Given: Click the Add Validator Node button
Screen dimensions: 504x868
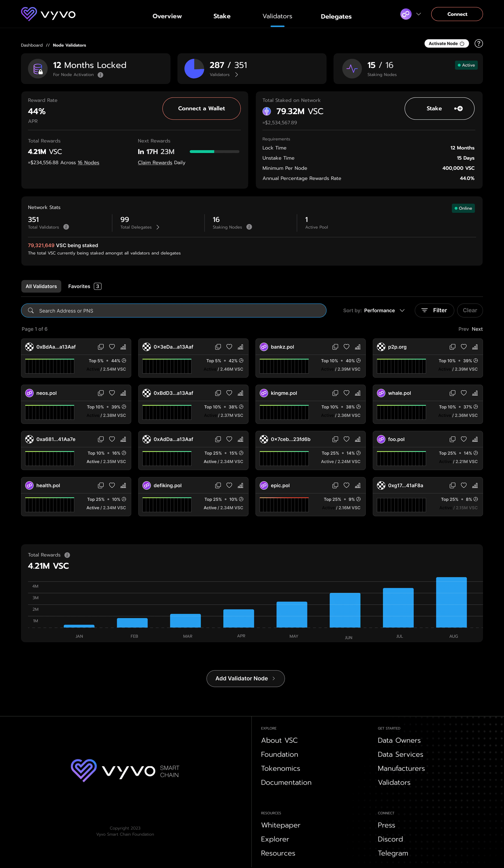Looking at the screenshot, I should (246, 678).
